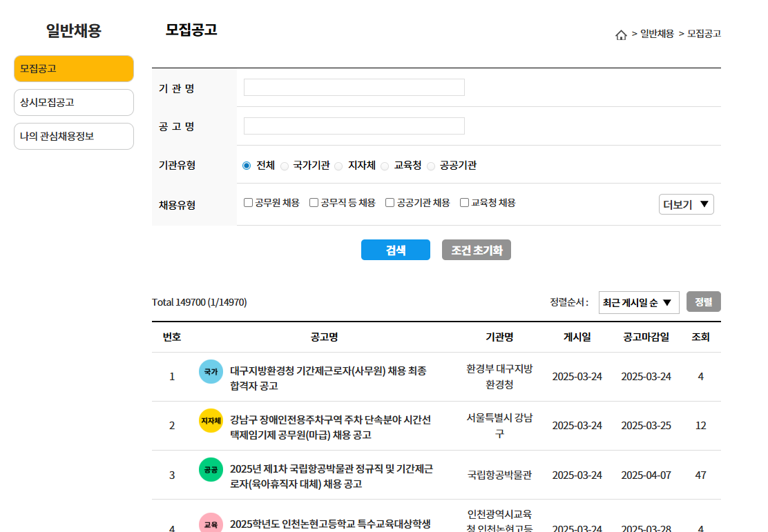The width and height of the screenshot is (768, 532).
Task: Open the 최근 게시일 순 sort dropdown
Action: [x=639, y=302]
